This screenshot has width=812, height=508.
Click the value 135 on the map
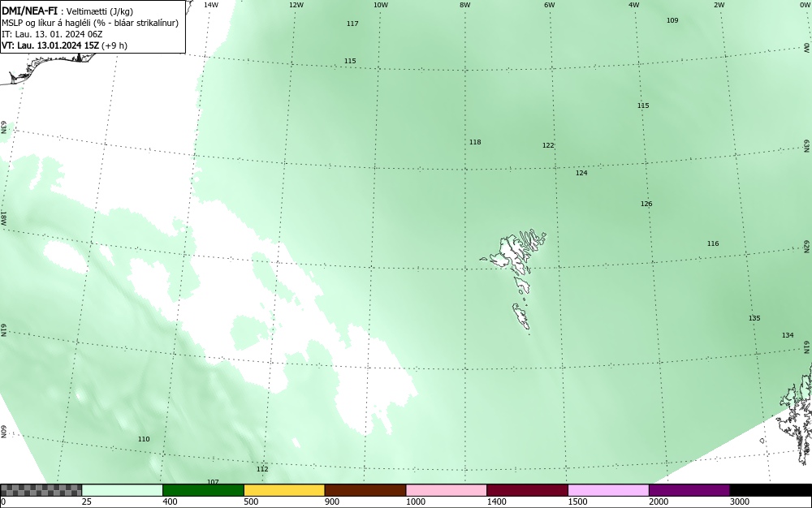click(754, 319)
